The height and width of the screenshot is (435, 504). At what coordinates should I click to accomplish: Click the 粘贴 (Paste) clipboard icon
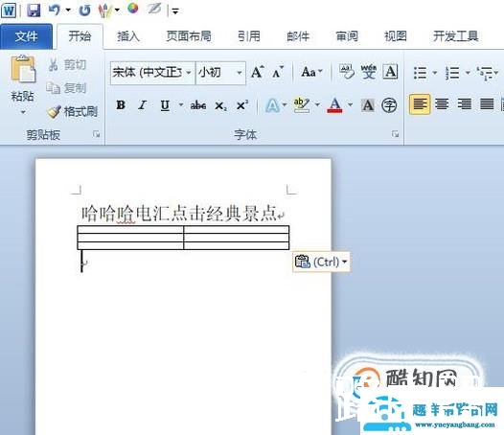[x=23, y=69]
